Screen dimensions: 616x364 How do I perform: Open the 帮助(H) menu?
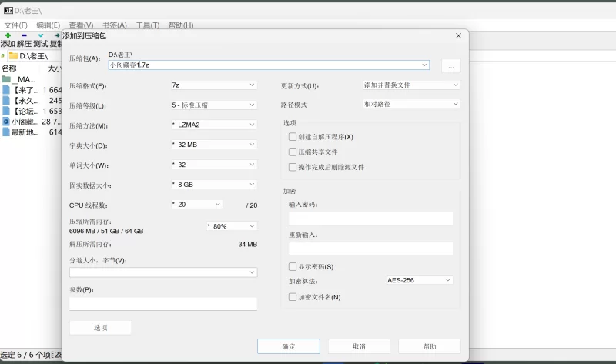[x=181, y=25]
